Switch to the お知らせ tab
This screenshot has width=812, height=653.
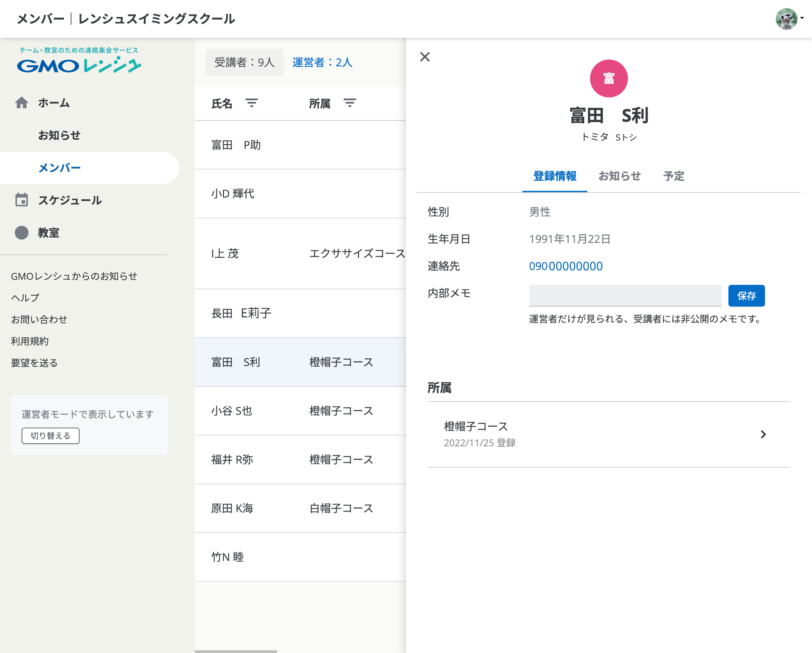coord(620,176)
